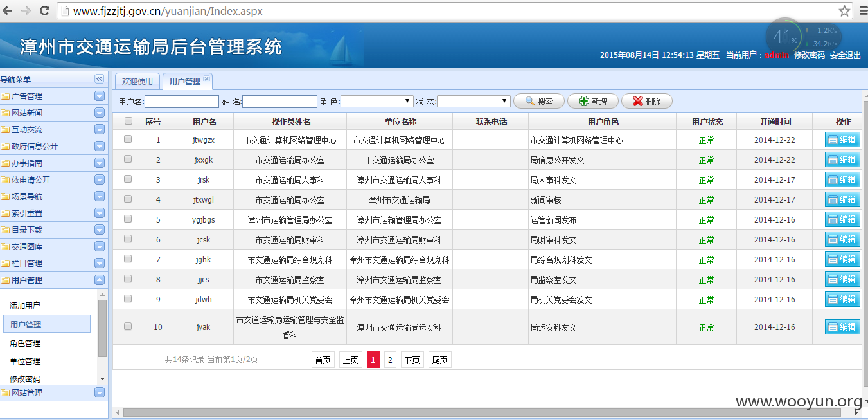Viewport: 868px width, 420px height.
Task: Expand 网站管理 with its arrow button
Action: (100, 392)
